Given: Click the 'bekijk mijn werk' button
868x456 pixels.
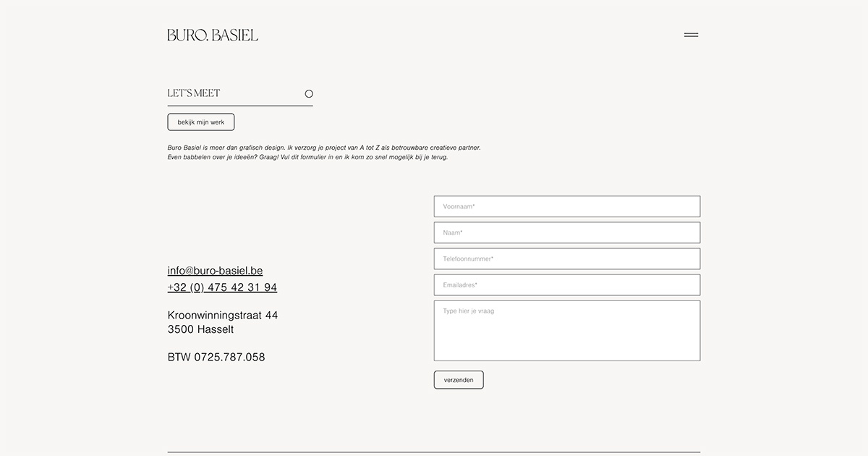Looking at the screenshot, I should (200, 122).
